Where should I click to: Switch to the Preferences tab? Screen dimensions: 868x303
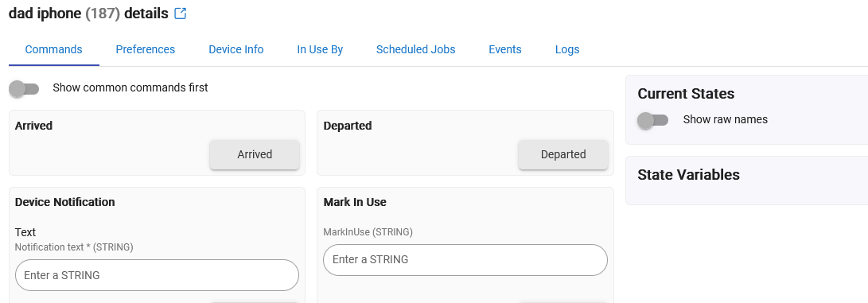[x=145, y=49]
